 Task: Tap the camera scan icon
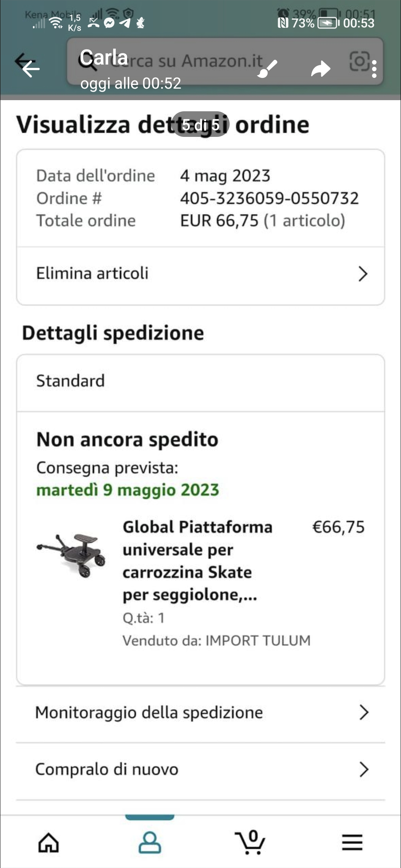(x=359, y=61)
